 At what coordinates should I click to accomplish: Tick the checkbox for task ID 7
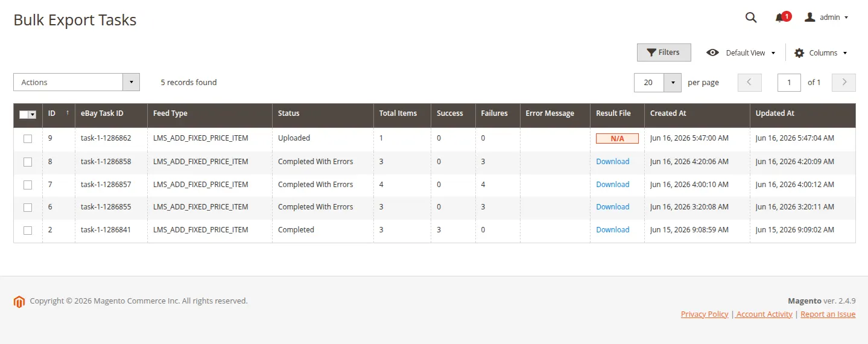click(28, 185)
